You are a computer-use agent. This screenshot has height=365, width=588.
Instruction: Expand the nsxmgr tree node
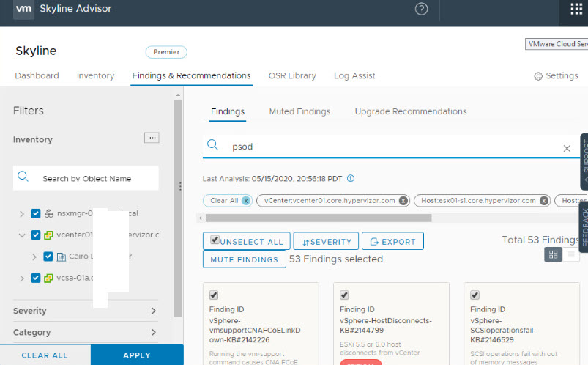[22, 214]
